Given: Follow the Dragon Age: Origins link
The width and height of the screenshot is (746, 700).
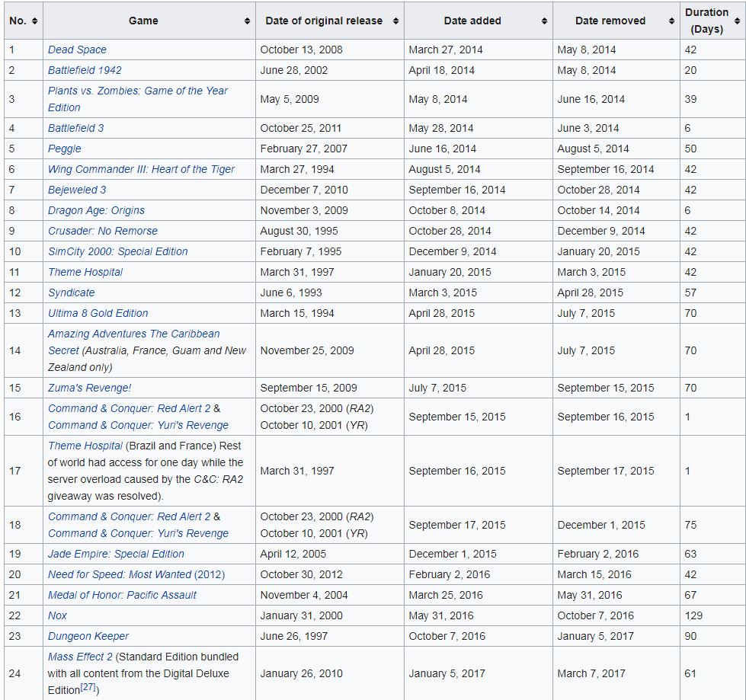Looking at the screenshot, I should [96, 210].
